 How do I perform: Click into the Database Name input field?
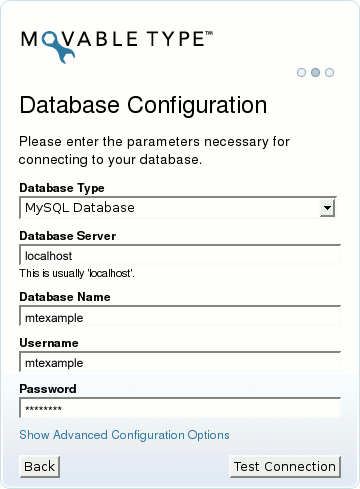pyautogui.click(x=180, y=316)
